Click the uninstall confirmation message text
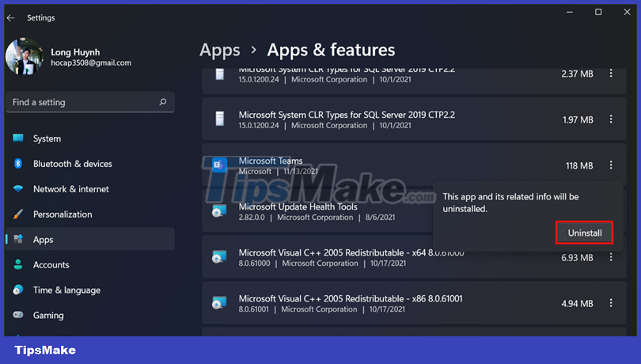Viewport: 641px width, 364px height. [x=510, y=203]
